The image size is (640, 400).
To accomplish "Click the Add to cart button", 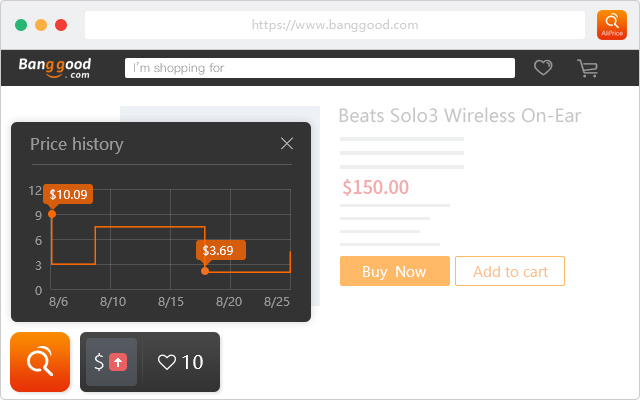I will 509,271.
